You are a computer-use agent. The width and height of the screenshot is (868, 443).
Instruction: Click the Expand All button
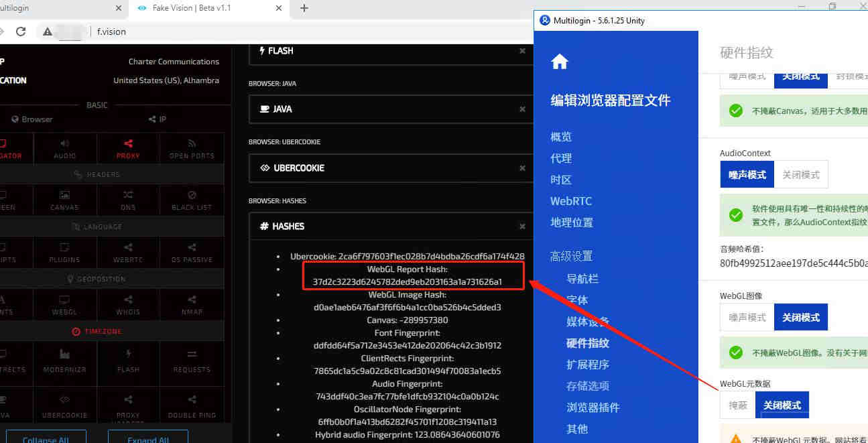147,436
